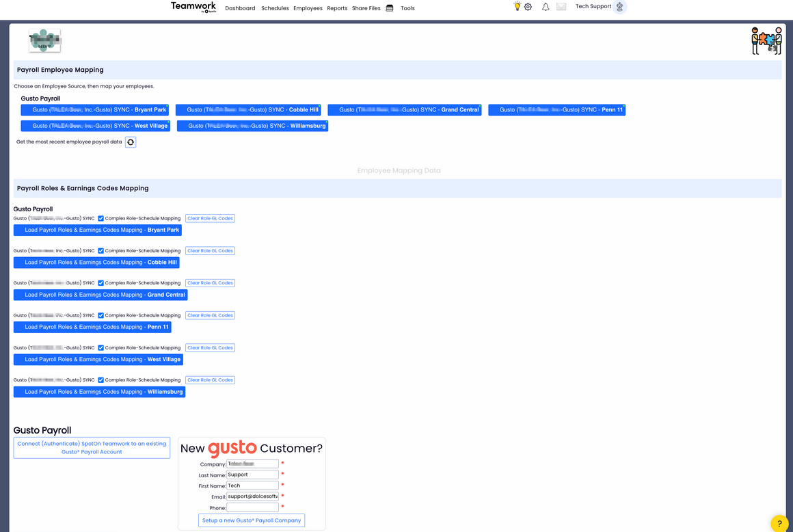793x532 pixels.
Task: Load Payroll Roles Mapping for Bryant Park
Action: click(x=98, y=230)
